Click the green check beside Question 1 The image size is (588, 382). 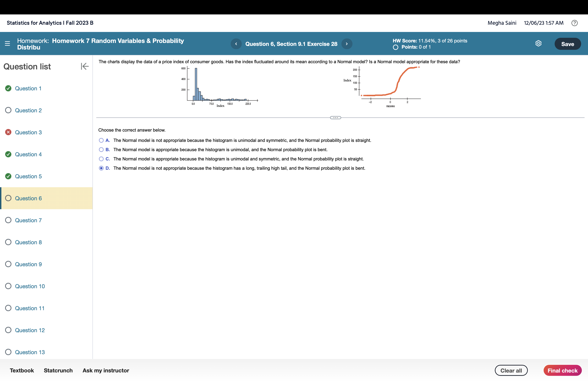click(8, 88)
